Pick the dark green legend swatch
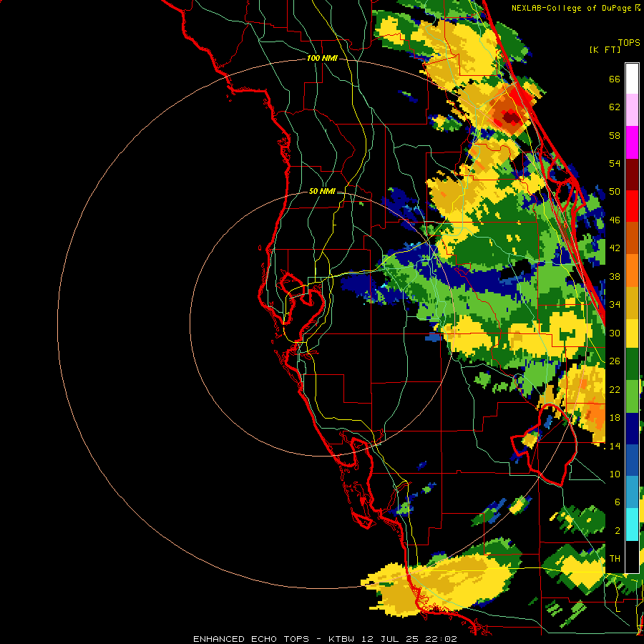Image resolution: width=644 pixels, height=644 pixels. coord(632,364)
